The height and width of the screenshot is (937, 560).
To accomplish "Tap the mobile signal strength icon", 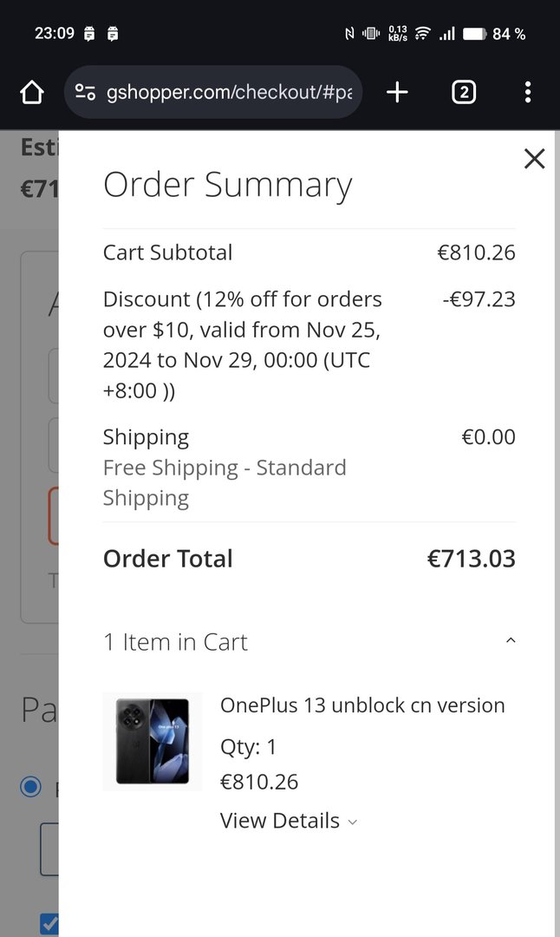I will tap(447, 34).
